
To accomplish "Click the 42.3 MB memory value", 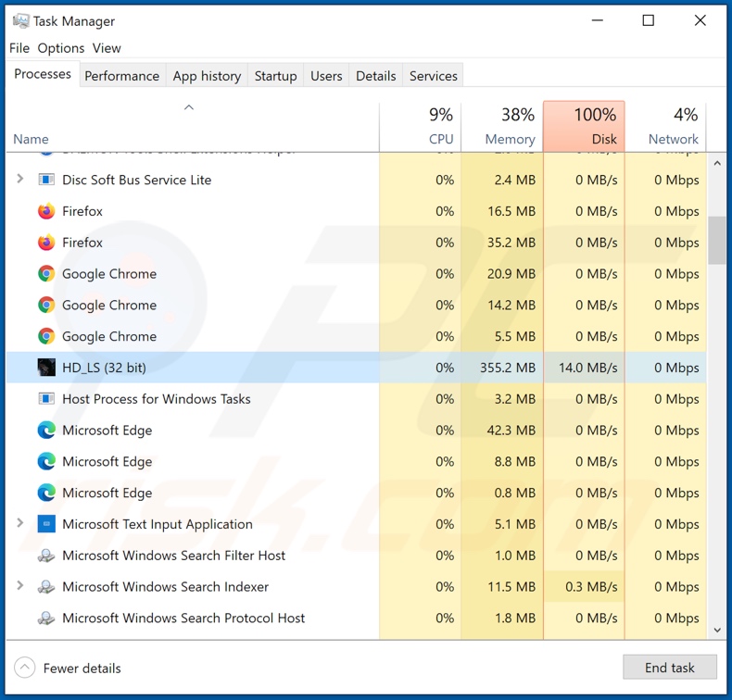I will click(511, 430).
